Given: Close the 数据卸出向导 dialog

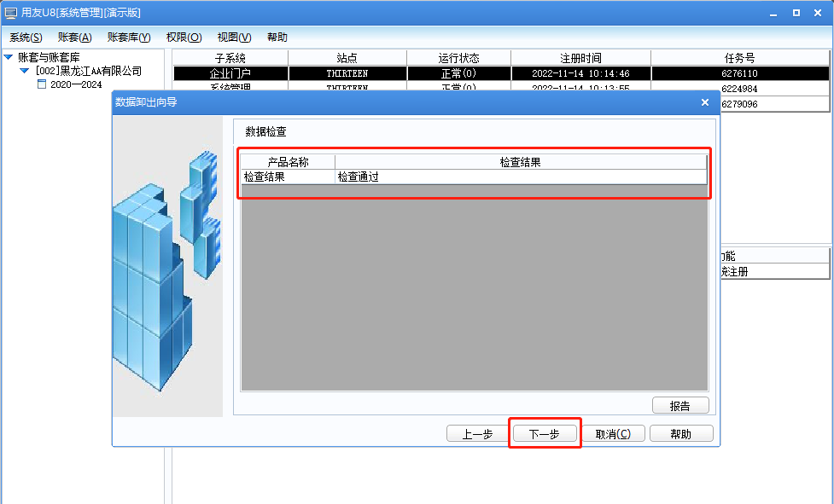Looking at the screenshot, I should click(705, 102).
